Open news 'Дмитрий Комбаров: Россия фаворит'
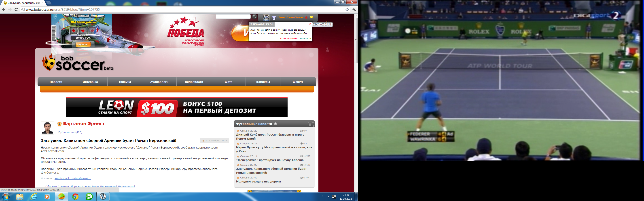Screen dimensions: 644x201 pos(270,137)
